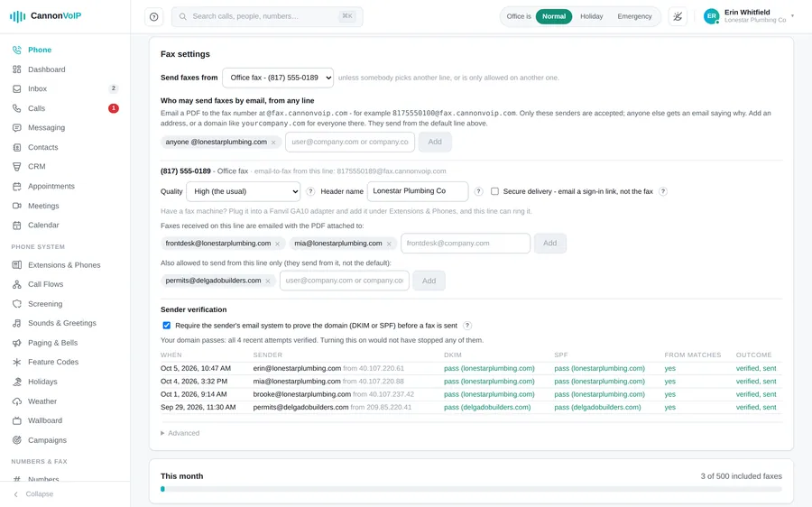Click the line-only sender email input
The height and width of the screenshot is (507, 812).
pos(345,281)
